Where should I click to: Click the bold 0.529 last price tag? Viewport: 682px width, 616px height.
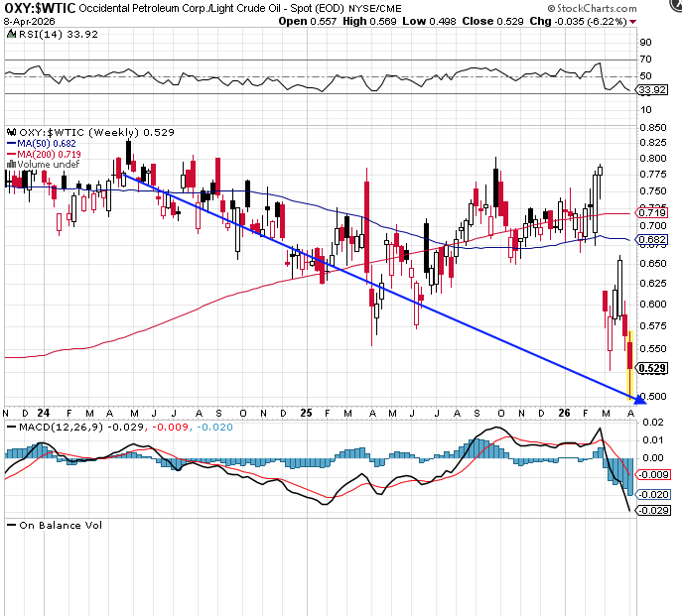(652, 369)
